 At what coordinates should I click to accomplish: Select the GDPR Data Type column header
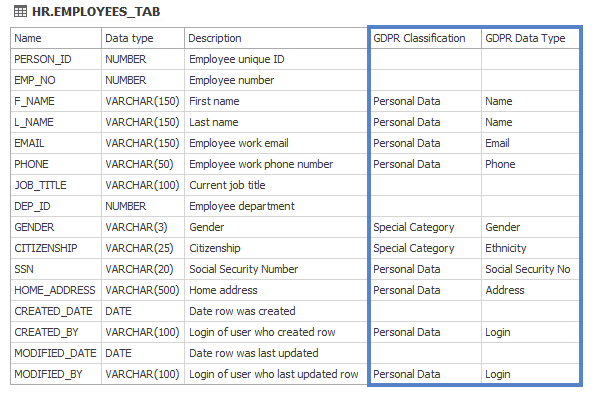[x=525, y=38]
